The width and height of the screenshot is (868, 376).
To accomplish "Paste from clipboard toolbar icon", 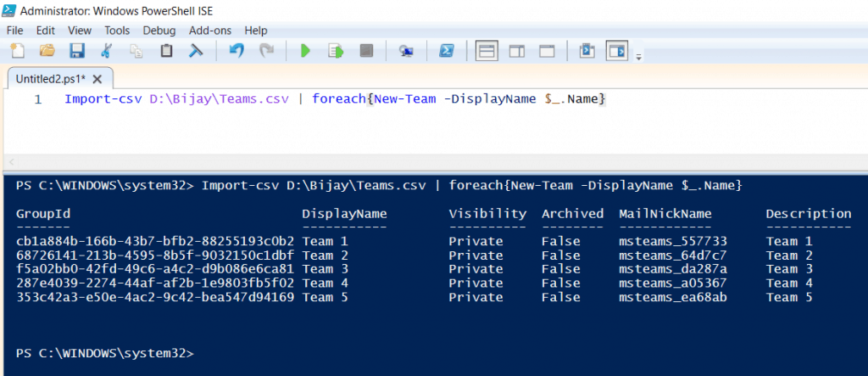I will click(166, 52).
